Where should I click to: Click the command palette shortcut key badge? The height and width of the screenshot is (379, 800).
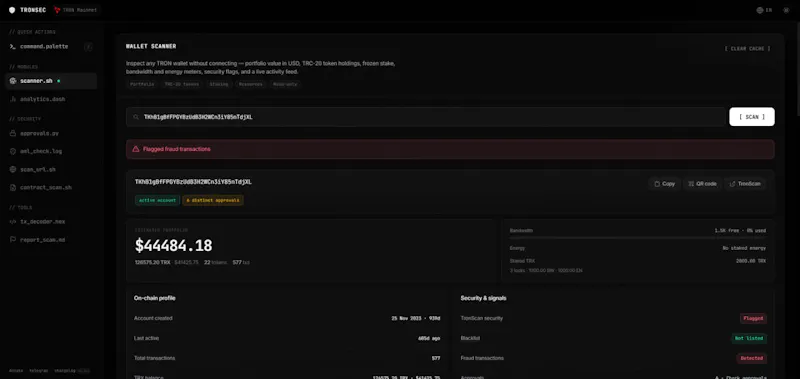click(x=88, y=46)
